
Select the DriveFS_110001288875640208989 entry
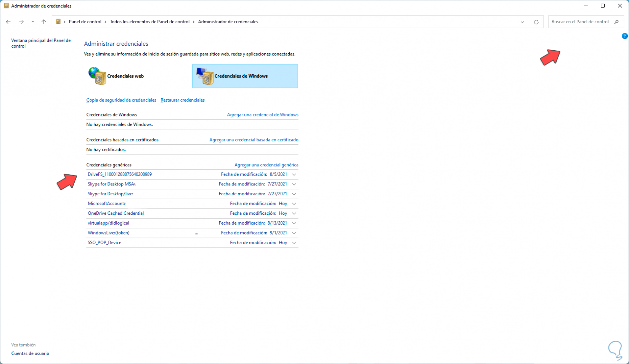120,174
